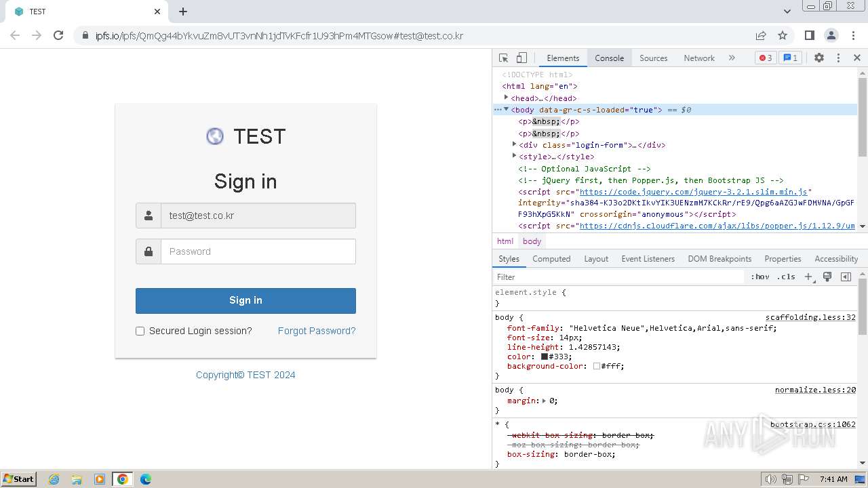Open the Chrome profile avatar

coord(831,35)
